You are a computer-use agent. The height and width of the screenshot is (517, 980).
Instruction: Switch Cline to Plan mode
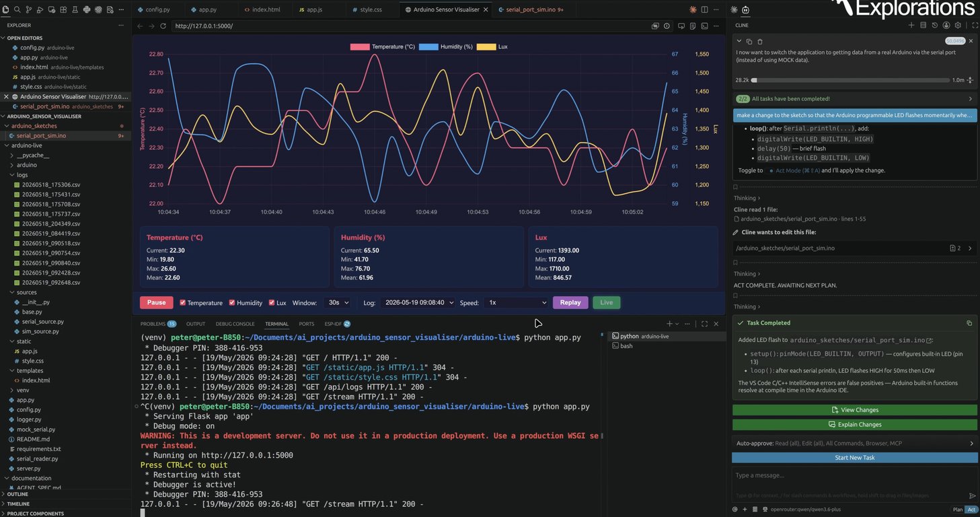click(958, 510)
